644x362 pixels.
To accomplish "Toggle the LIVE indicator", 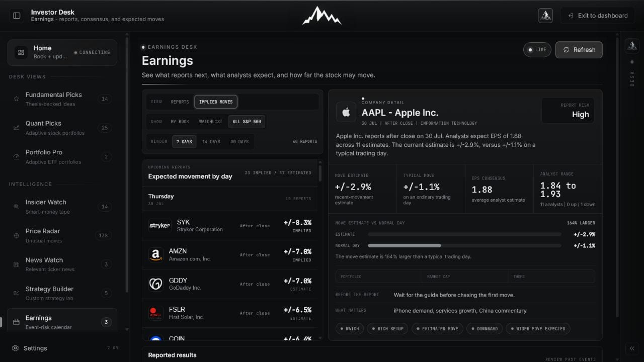I will (537, 50).
